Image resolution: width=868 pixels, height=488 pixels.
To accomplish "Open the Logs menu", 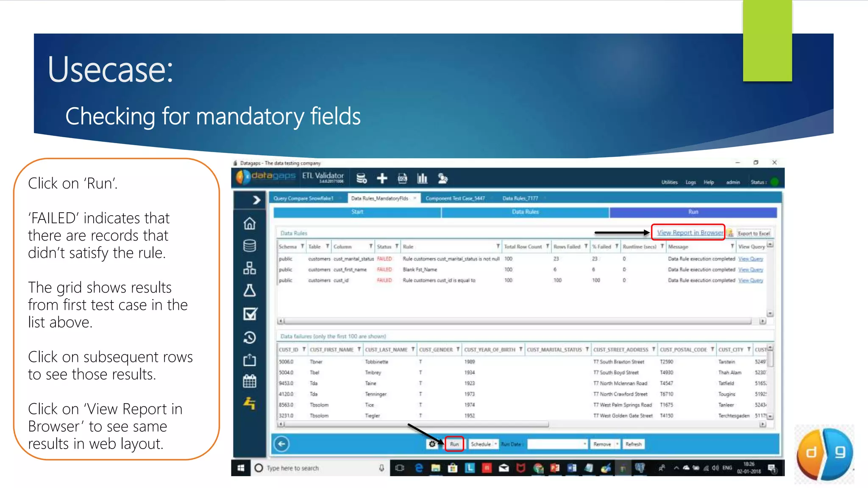I will (691, 182).
